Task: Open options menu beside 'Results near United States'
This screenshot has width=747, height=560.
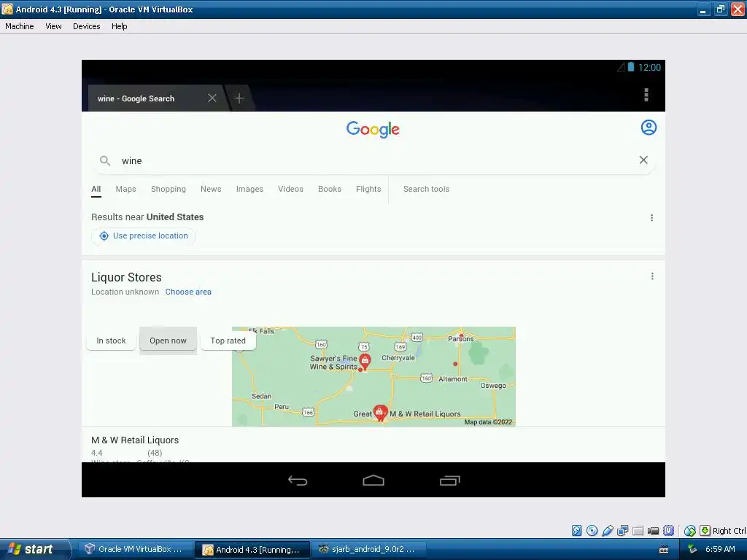Action: (x=651, y=217)
